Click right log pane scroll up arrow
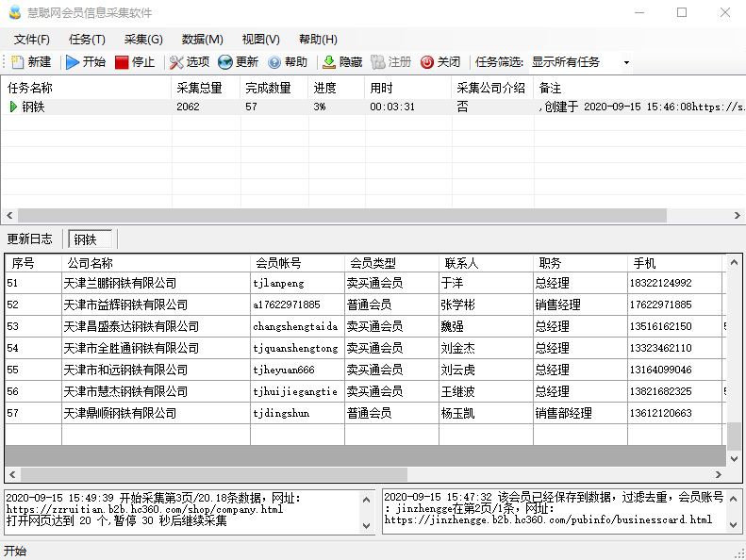 tap(734, 499)
